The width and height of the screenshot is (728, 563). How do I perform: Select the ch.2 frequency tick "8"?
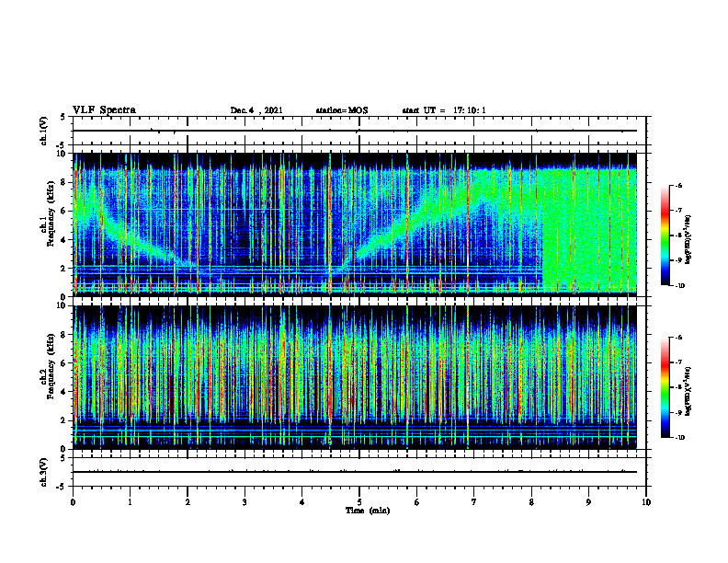click(x=64, y=335)
